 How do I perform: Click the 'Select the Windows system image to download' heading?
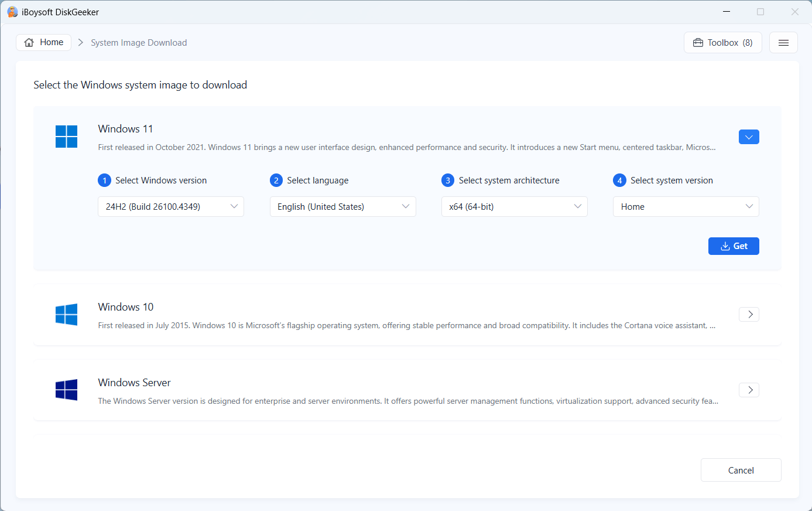click(141, 85)
